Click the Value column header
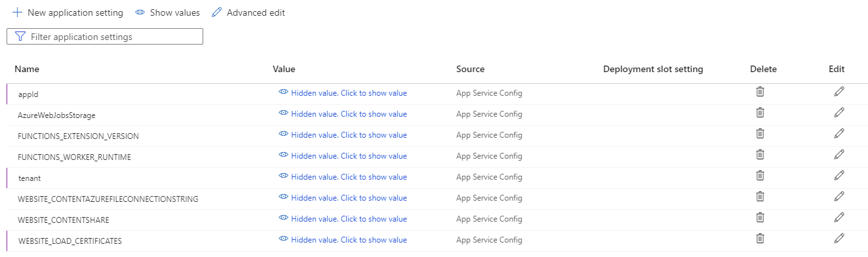The image size is (868, 257). point(284,69)
